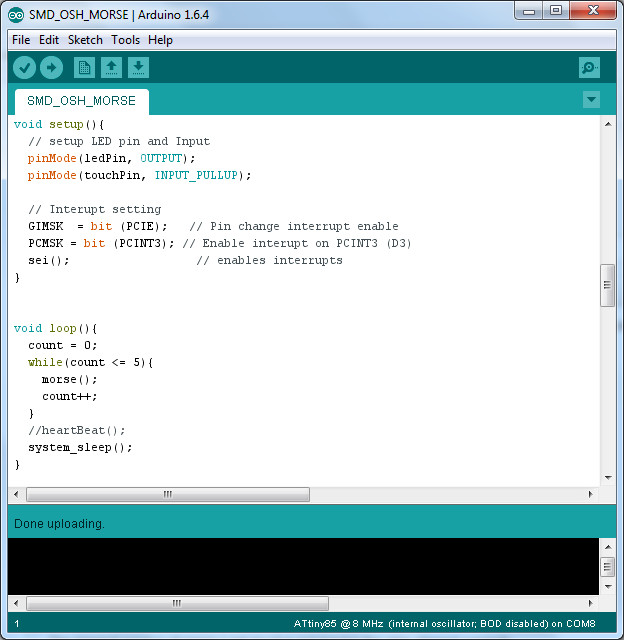Click the black console output area
Image resolution: width=624 pixels, height=640 pixels.
(x=303, y=567)
